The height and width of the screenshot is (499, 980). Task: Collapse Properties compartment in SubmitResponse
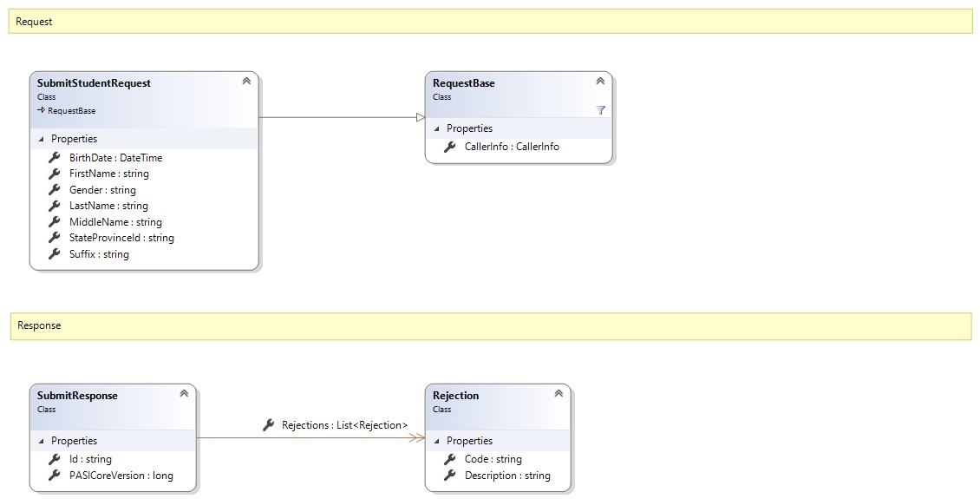tap(41, 441)
